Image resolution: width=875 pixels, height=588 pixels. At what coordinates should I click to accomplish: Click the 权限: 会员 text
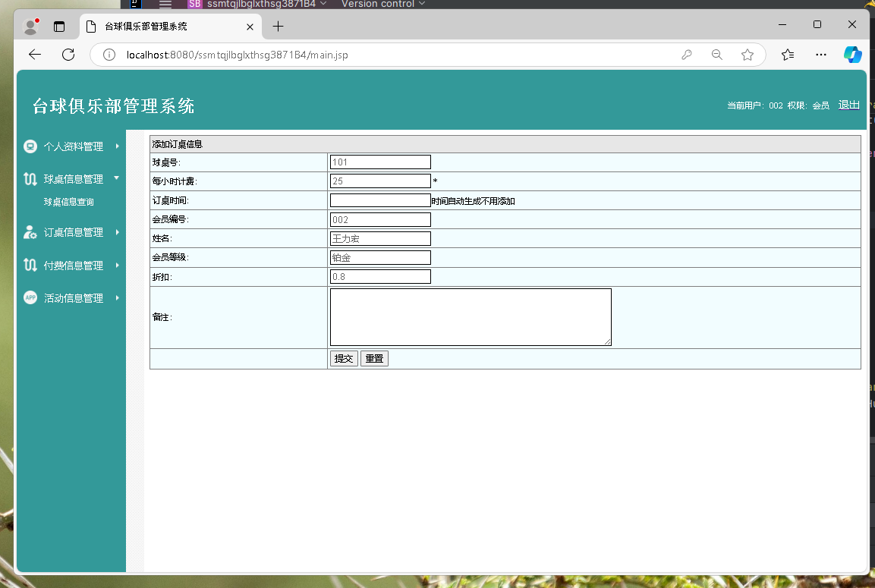tap(808, 105)
